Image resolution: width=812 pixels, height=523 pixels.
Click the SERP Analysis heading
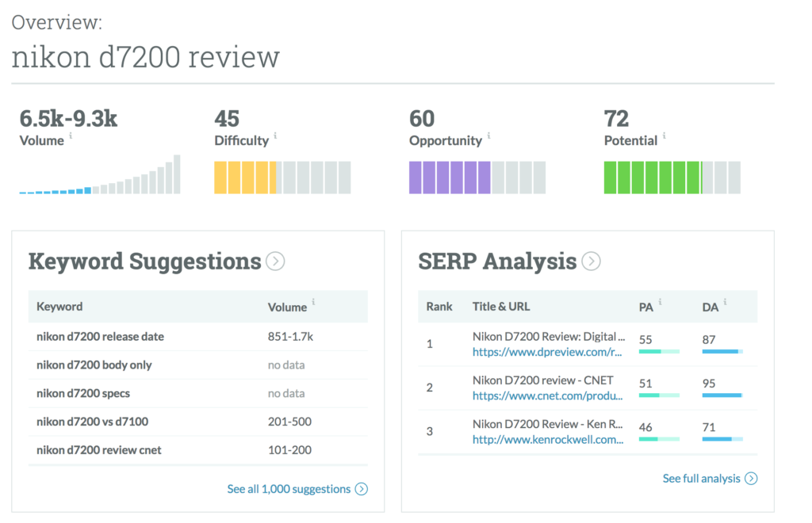point(497,261)
